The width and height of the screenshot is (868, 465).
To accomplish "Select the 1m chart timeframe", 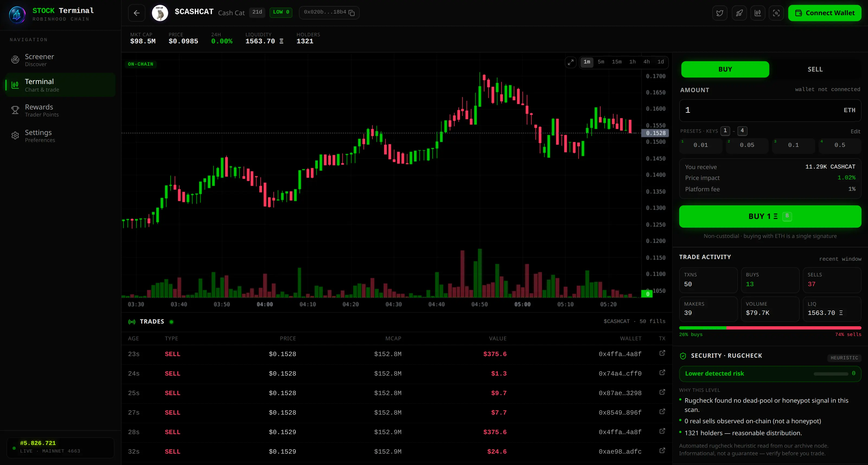I will pyautogui.click(x=587, y=62).
